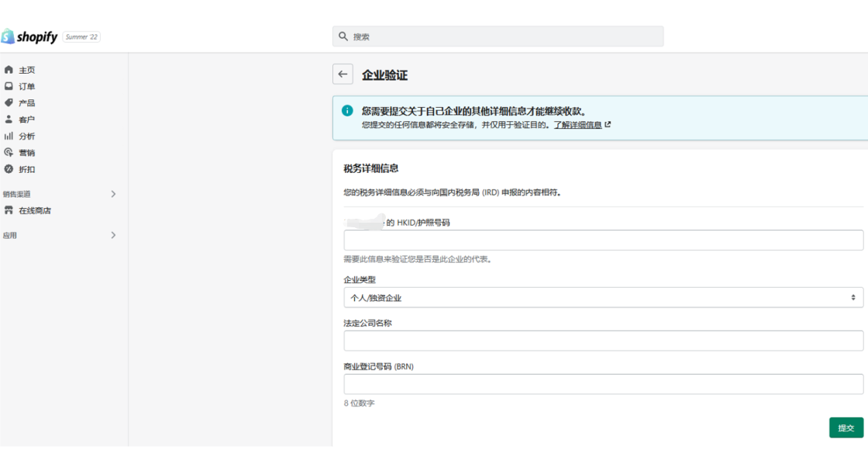Click the analytics bar chart icon
868x450 pixels.
[x=9, y=136]
